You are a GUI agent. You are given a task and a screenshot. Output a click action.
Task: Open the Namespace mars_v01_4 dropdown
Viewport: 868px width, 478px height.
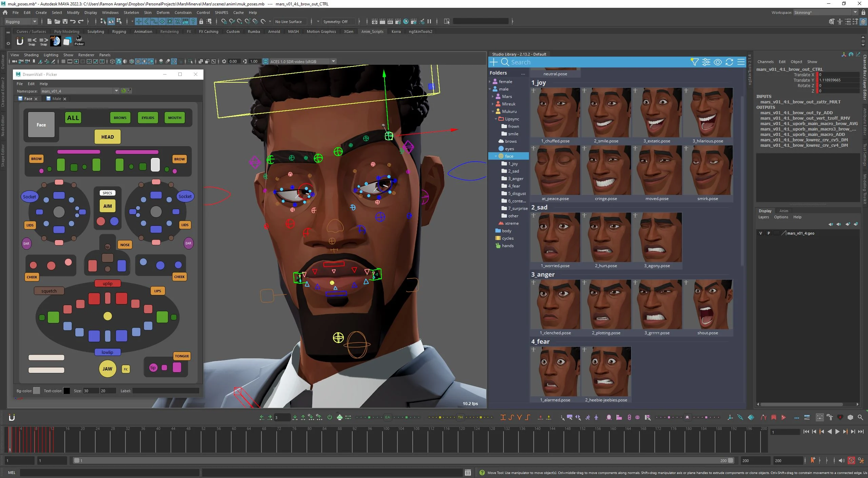coord(116,91)
